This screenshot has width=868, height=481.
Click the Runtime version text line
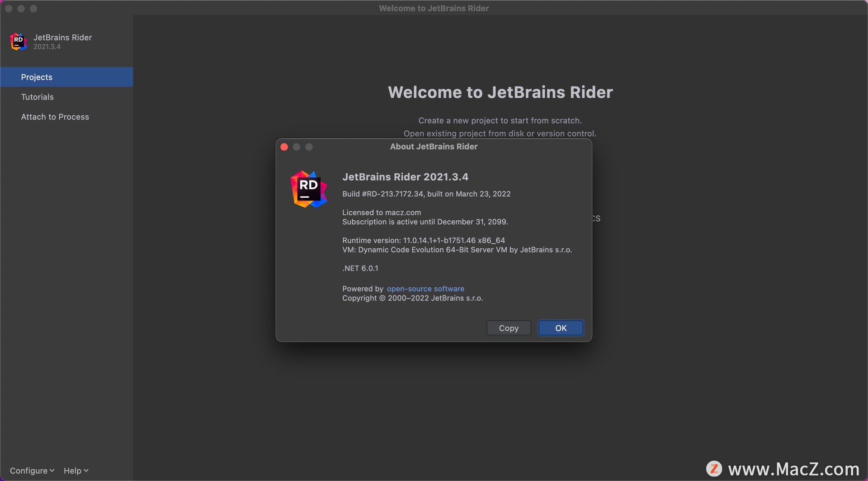click(424, 240)
